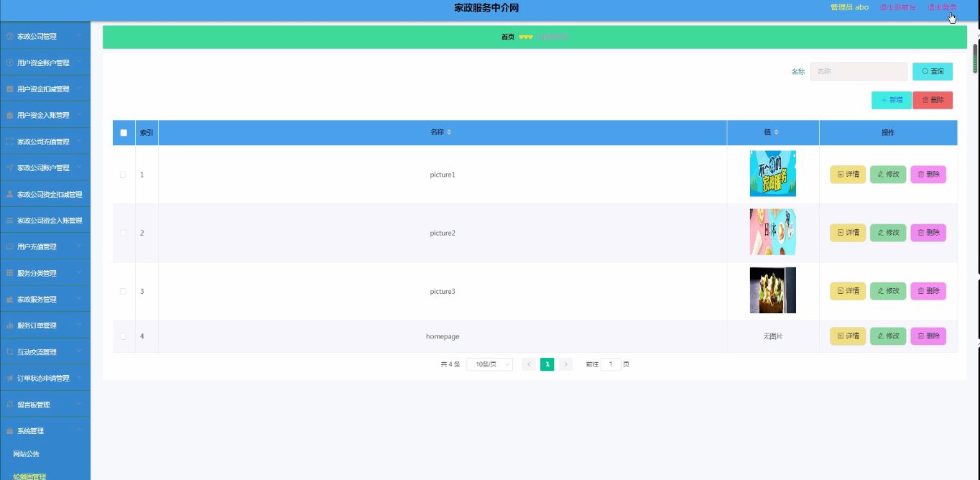
Task: Click 修改 for row picture2
Action: [x=888, y=233]
